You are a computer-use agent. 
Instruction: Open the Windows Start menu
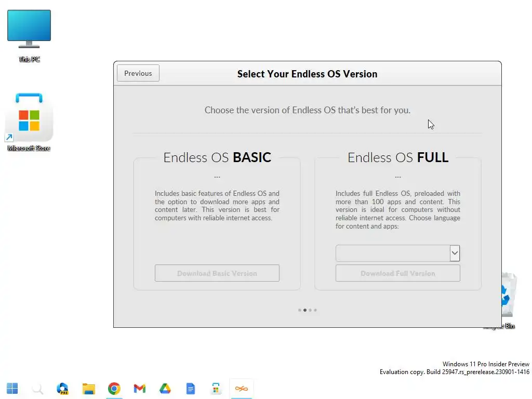tap(12, 389)
